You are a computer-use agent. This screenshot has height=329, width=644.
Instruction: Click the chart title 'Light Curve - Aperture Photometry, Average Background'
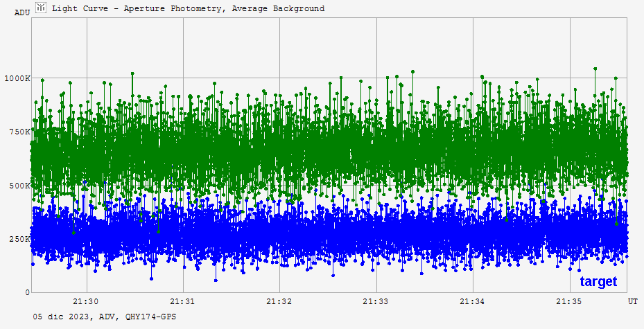point(188,8)
